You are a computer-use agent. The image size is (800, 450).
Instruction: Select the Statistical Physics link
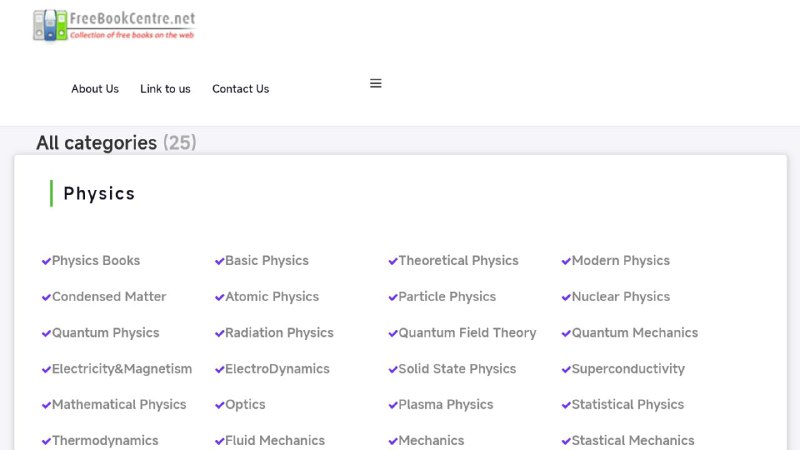point(627,405)
